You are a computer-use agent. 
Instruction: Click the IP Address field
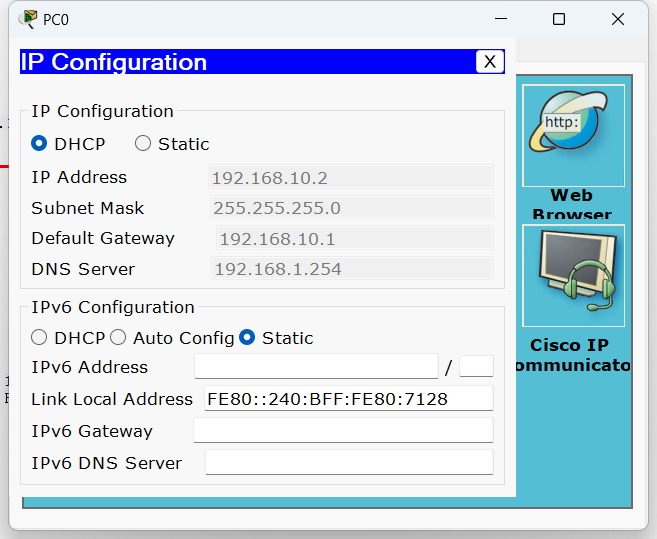(x=350, y=178)
